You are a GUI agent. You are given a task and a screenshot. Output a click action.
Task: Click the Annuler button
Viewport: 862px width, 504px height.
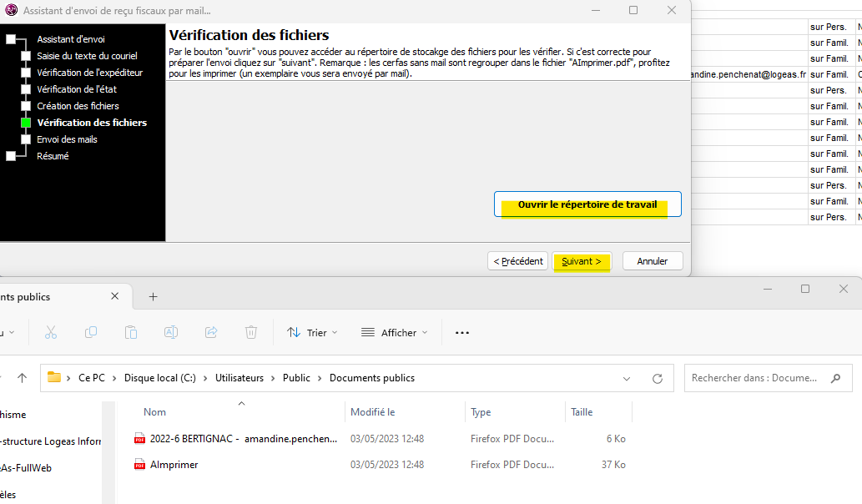point(652,261)
